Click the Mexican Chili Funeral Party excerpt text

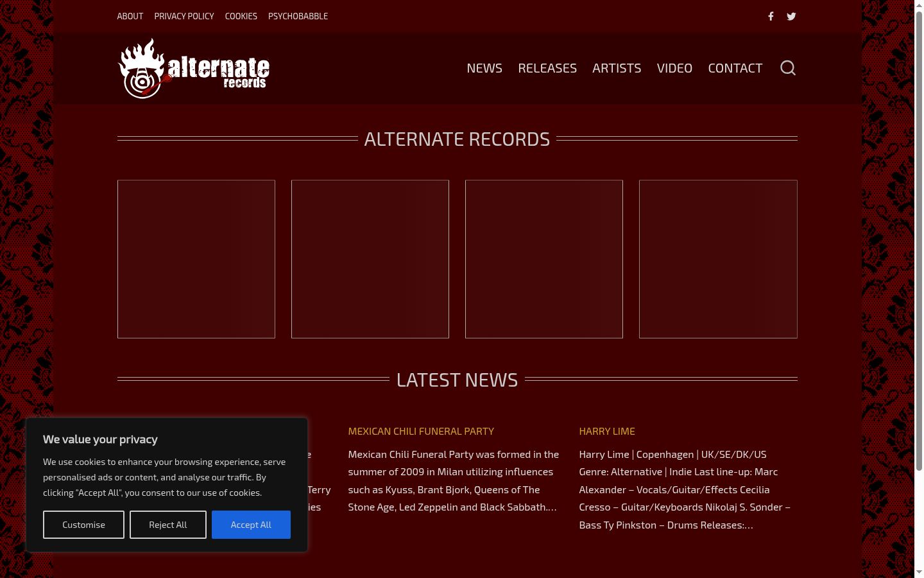tap(454, 480)
